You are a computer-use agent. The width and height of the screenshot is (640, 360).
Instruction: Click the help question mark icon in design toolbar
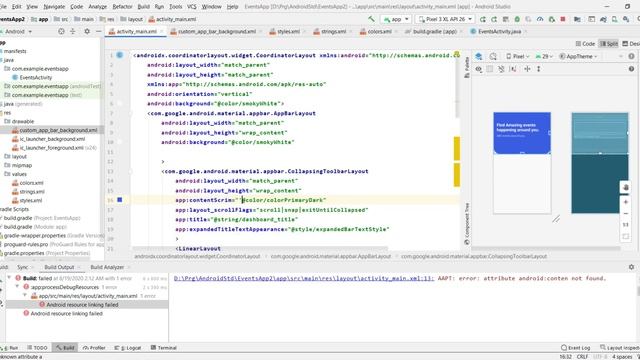(x=631, y=69)
